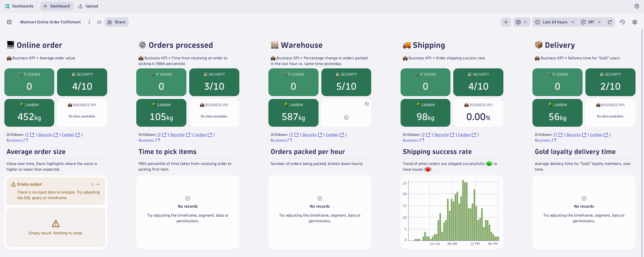
Task: Click the Shipping success rate bar chart
Action: click(x=452, y=212)
